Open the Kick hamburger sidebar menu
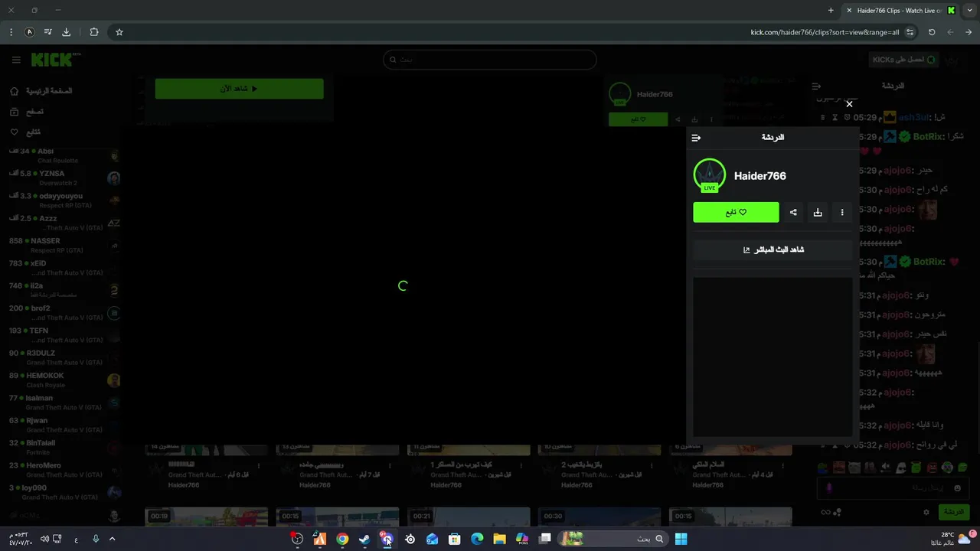 (16, 60)
